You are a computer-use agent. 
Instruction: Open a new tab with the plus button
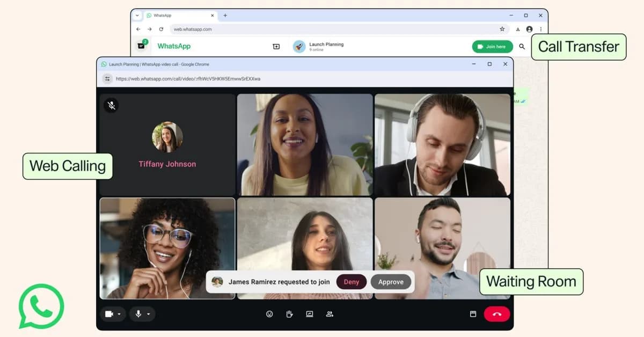225,16
